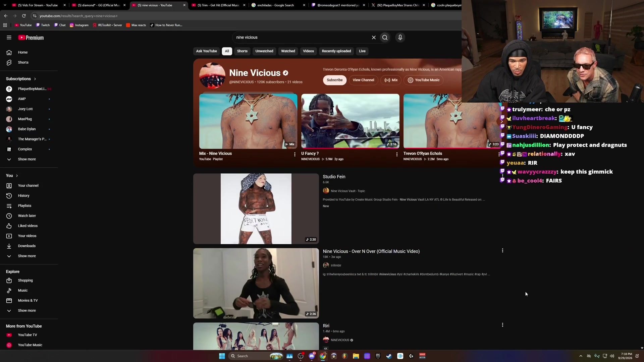Open options menu for Over N Over video

point(502,250)
